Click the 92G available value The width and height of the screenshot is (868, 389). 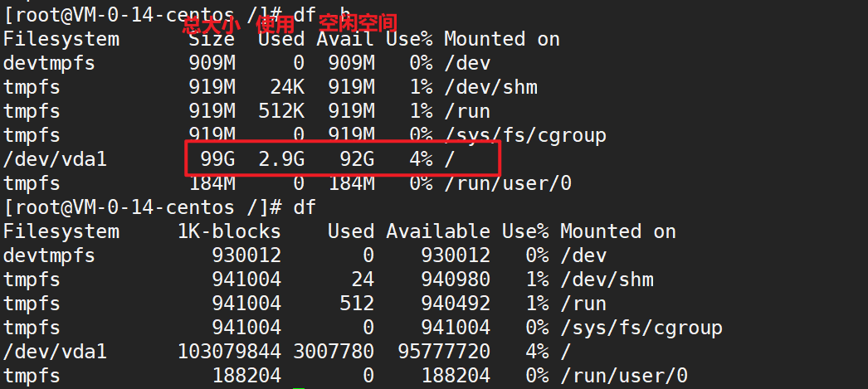[x=357, y=159]
